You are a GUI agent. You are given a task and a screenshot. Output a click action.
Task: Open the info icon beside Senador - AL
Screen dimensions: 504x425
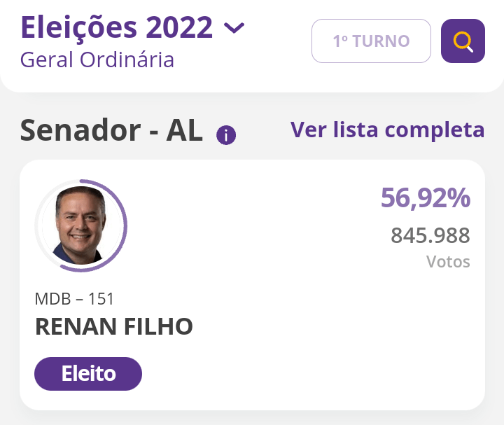point(226,135)
